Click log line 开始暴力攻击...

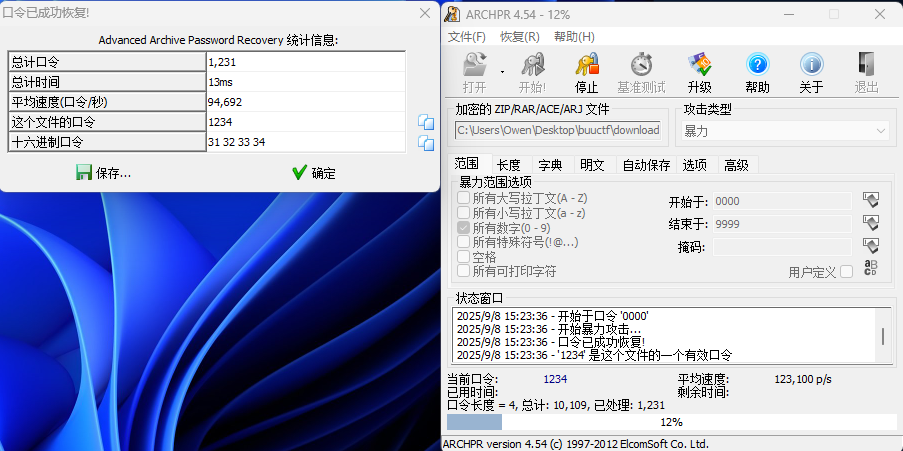pos(549,329)
